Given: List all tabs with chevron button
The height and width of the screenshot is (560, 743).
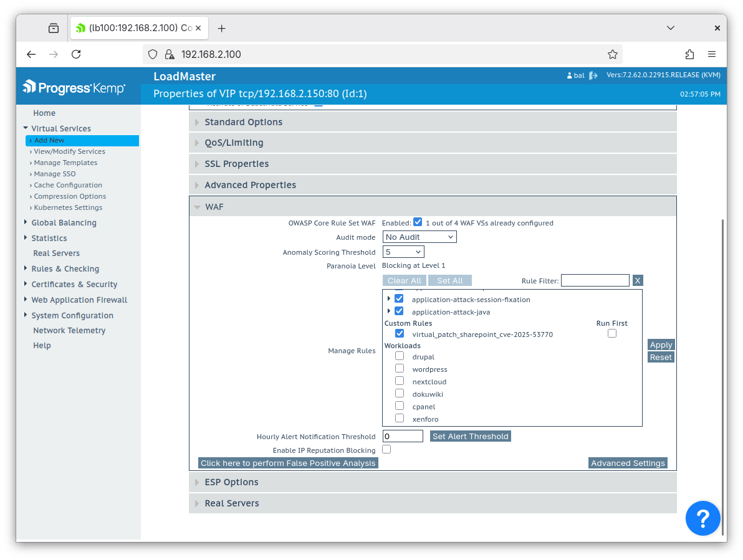Looking at the screenshot, I should 671,28.
